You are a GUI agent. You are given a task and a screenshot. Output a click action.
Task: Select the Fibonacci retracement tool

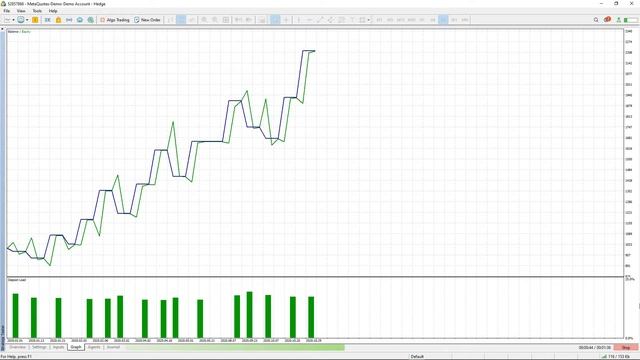point(341,20)
